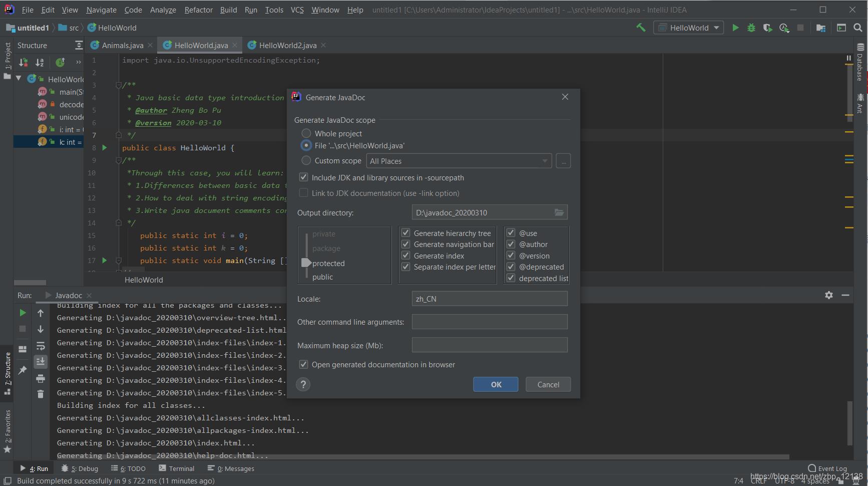Sort Structure by visibility icon
The image size is (868, 486).
(23, 62)
